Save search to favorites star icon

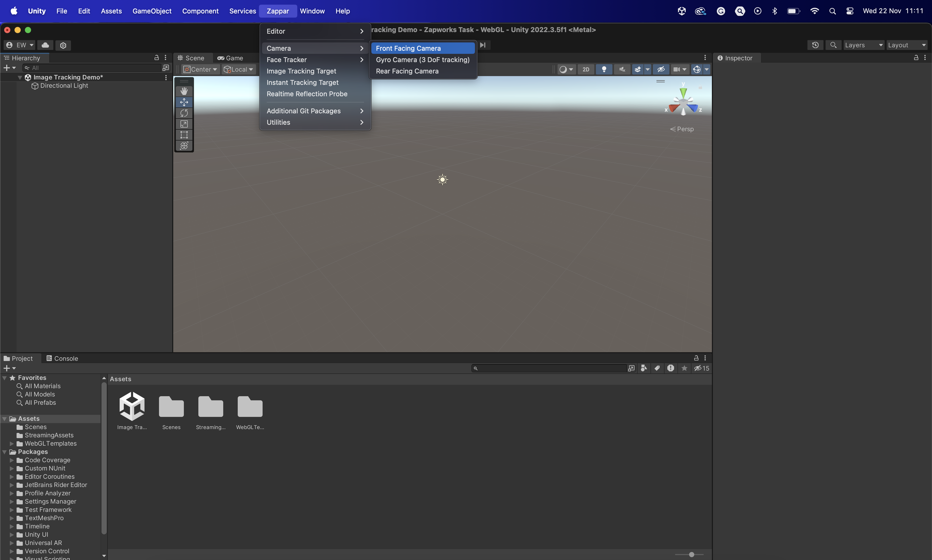[x=684, y=368]
